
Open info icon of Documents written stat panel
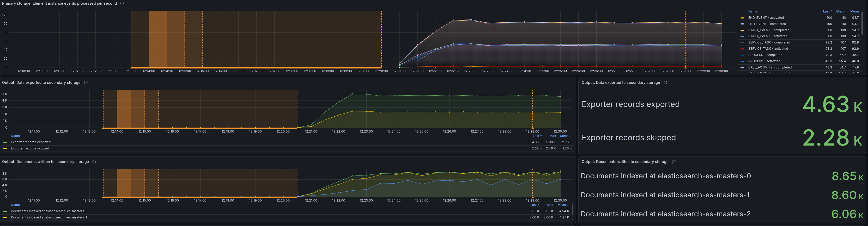coord(673,162)
